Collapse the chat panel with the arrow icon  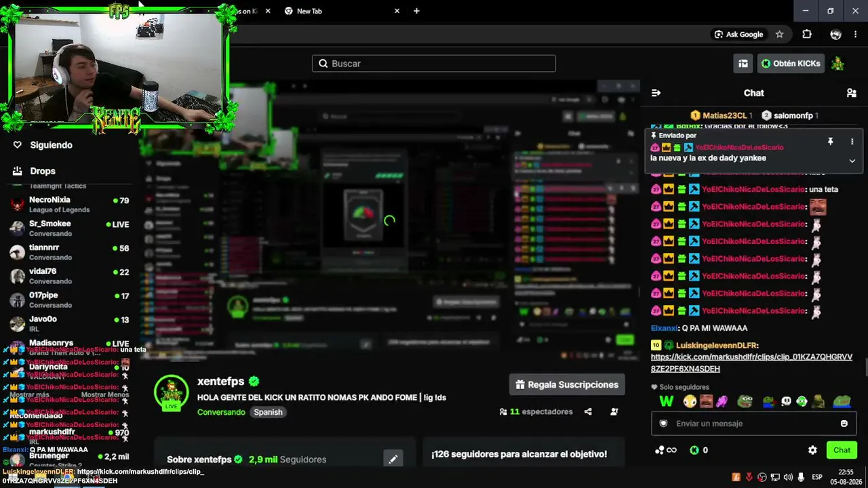coord(656,93)
